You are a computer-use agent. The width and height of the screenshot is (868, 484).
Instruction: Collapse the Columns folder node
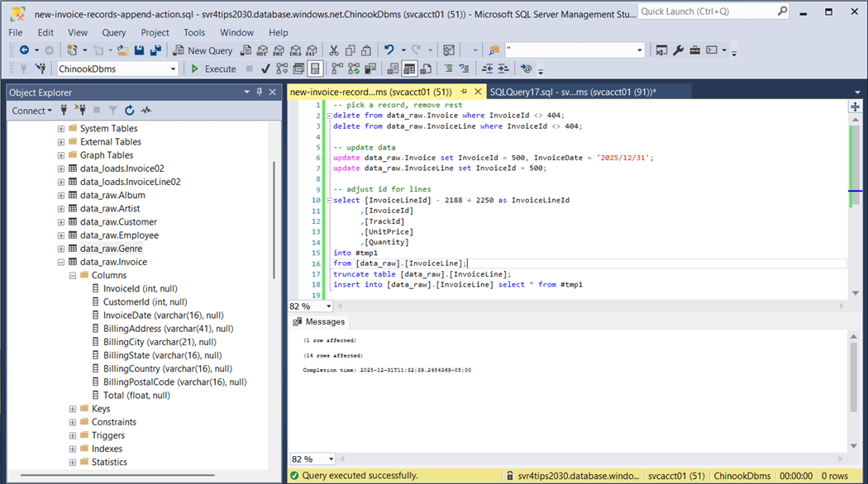(73, 275)
